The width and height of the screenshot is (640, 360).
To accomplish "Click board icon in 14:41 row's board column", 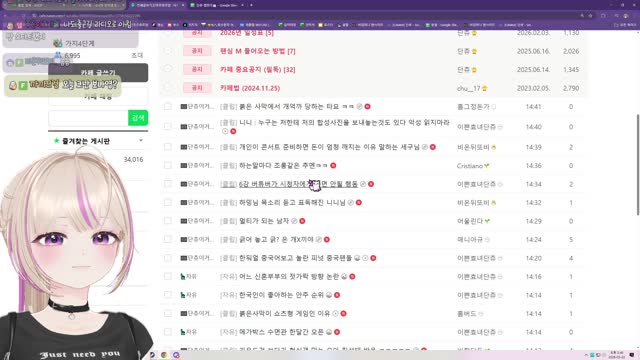I will click(x=184, y=107).
